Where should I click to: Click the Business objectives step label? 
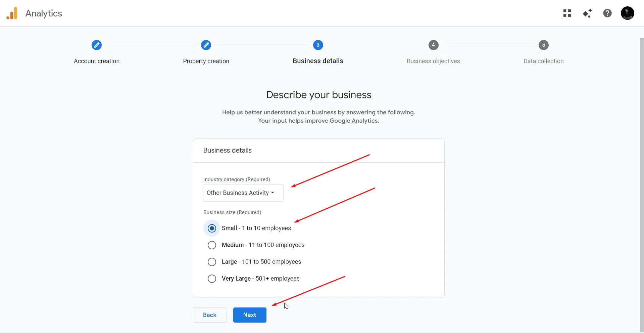[433, 61]
